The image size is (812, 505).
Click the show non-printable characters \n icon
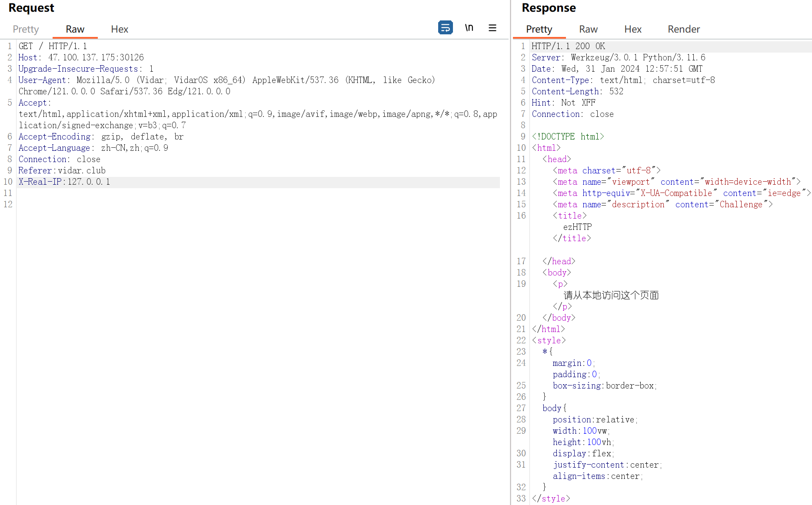[x=469, y=28]
